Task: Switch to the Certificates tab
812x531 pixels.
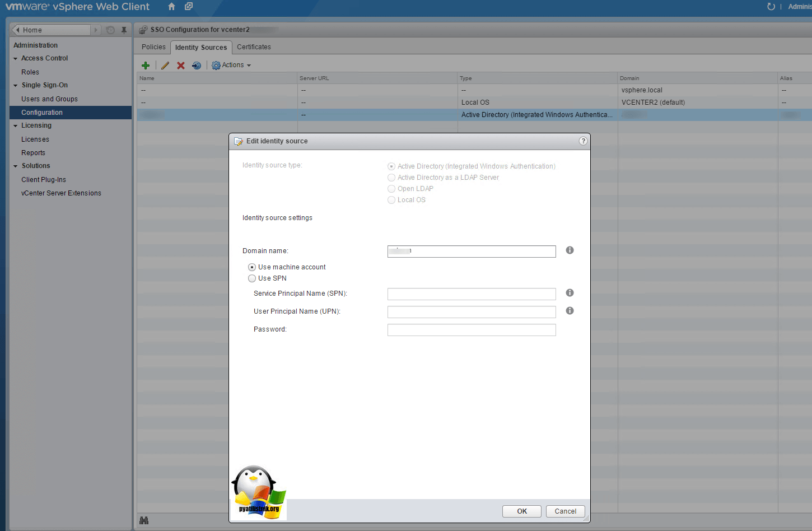Action: (x=254, y=47)
